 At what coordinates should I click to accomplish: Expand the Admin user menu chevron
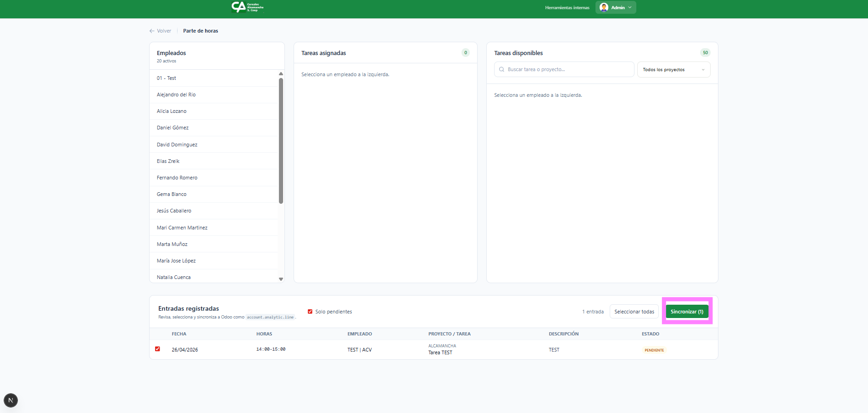(630, 7)
